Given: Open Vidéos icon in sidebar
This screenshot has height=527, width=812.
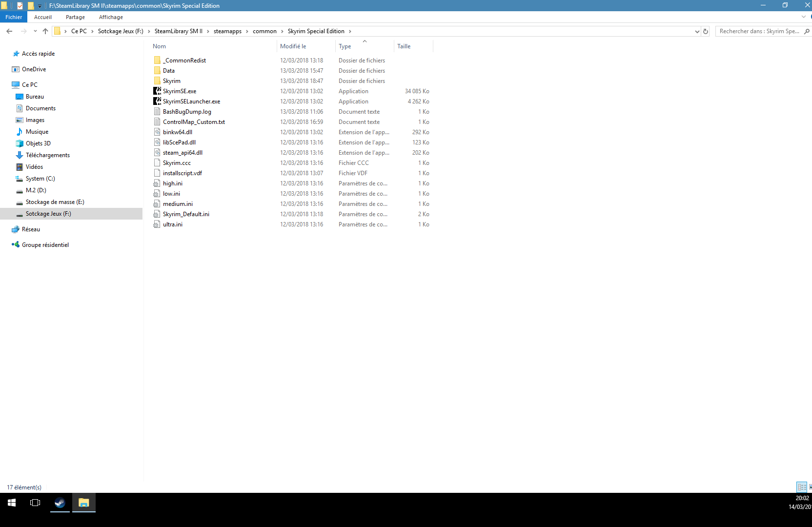Looking at the screenshot, I should (x=20, y=167).
